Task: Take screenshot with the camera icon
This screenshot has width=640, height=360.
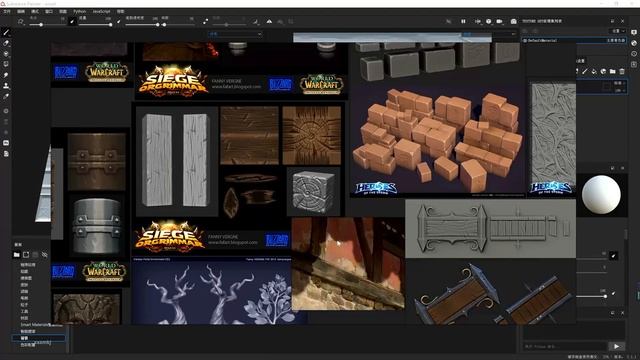Action: 513,21
